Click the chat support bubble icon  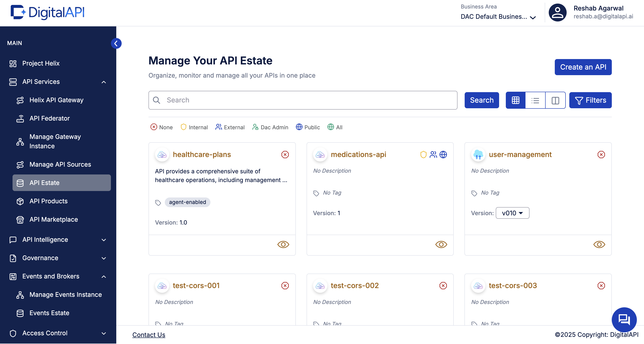(x=624, y=319)
